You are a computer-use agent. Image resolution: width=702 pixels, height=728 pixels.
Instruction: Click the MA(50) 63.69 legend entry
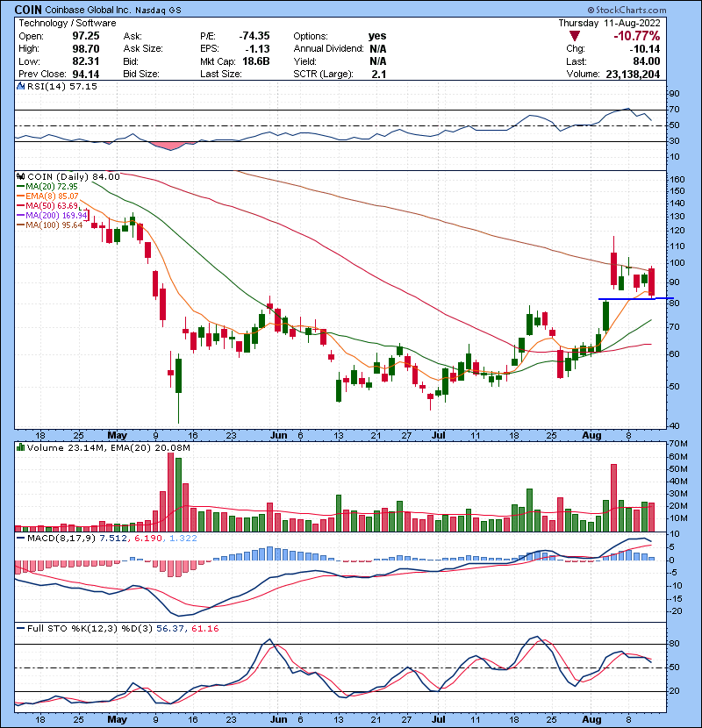click(52, 205)
